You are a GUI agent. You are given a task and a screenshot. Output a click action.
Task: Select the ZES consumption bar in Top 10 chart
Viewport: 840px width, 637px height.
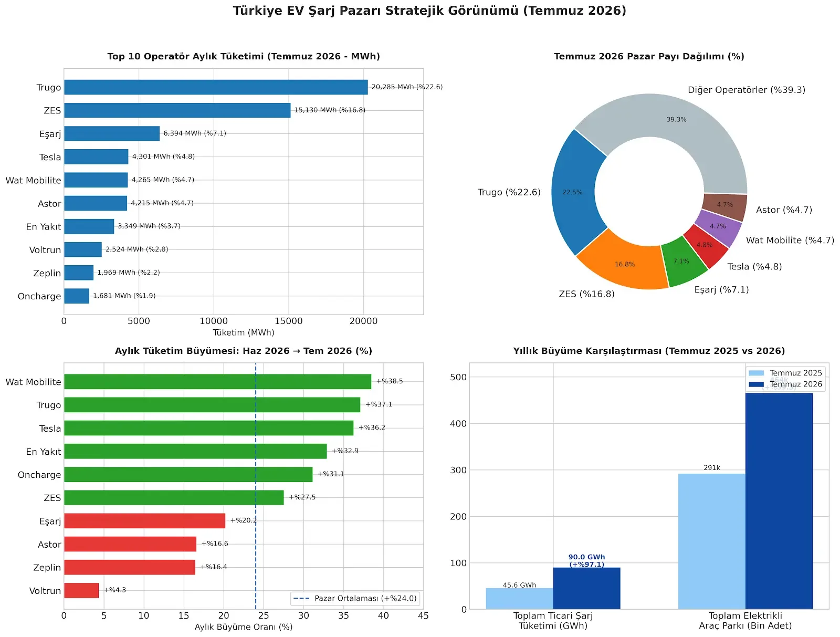point(177,110)
